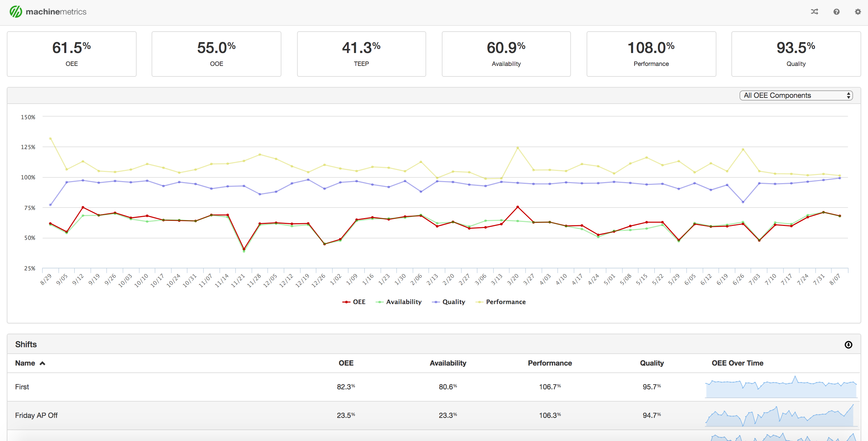868x441 pixels.
Task: Click the 41.3% TEEP metric card
Action: pos(361,54)
